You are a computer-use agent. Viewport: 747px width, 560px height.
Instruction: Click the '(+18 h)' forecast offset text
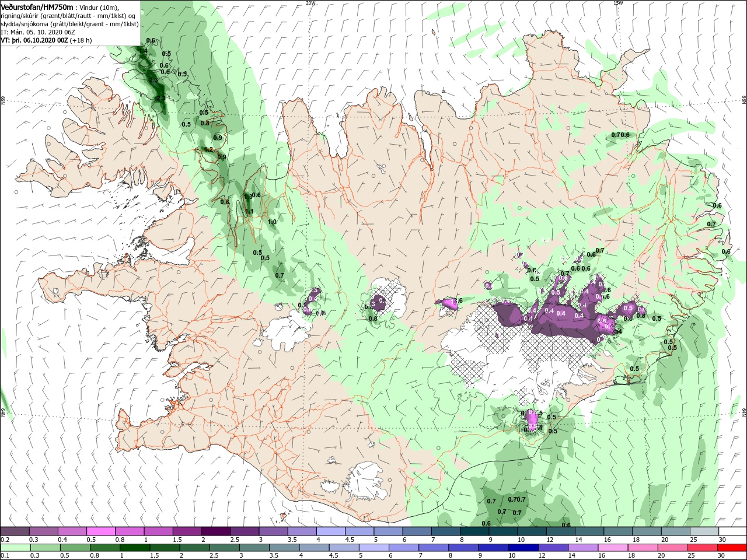[x=81, y=40]
